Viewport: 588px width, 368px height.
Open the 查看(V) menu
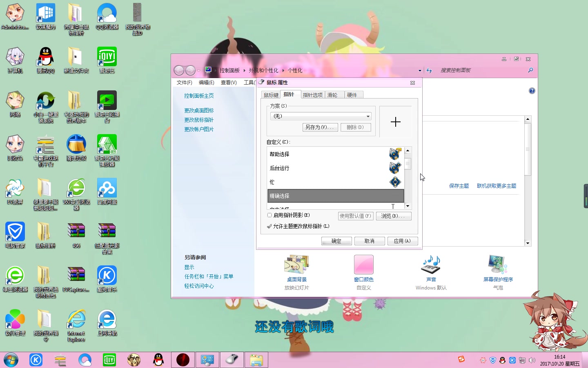click(x=229, y=83)
